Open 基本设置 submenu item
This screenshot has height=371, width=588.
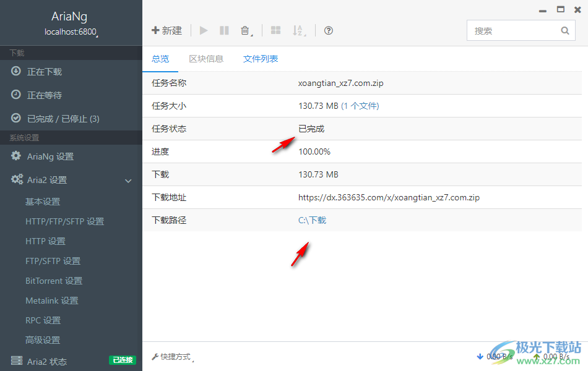pos(43,202)
